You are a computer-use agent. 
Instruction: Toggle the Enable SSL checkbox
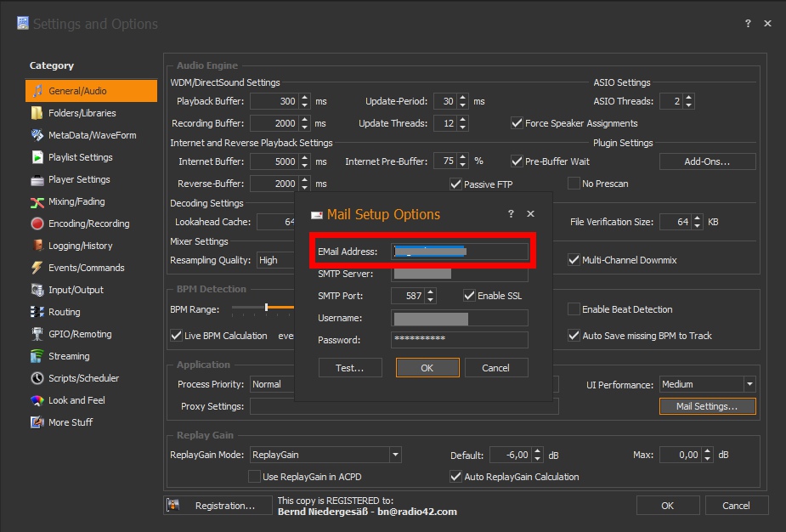469,296
